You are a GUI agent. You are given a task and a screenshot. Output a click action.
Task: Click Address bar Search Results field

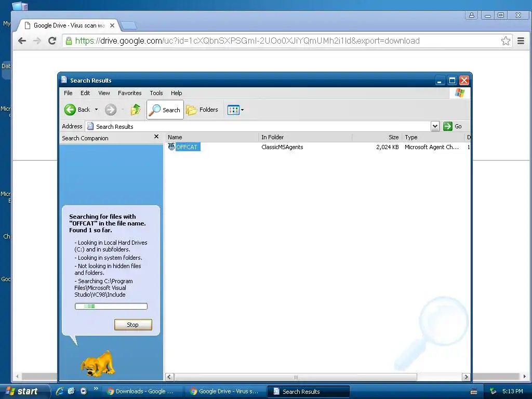tap(258, 126)
